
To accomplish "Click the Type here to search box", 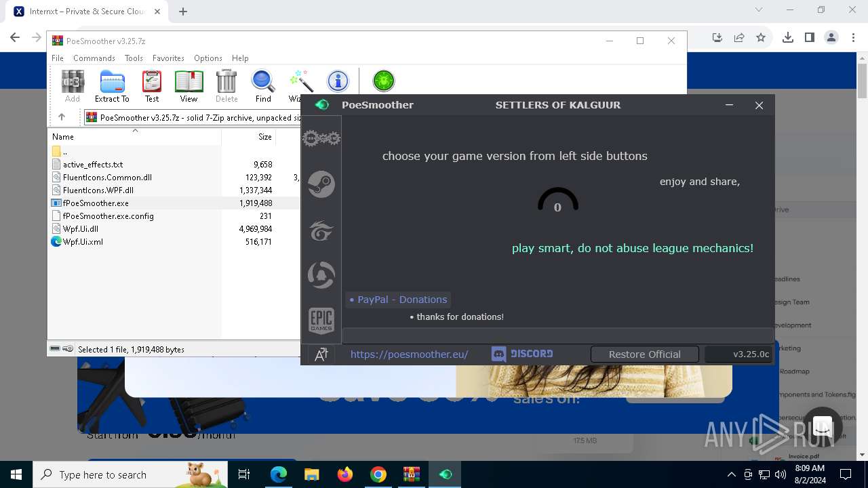I will click(130, 474).
